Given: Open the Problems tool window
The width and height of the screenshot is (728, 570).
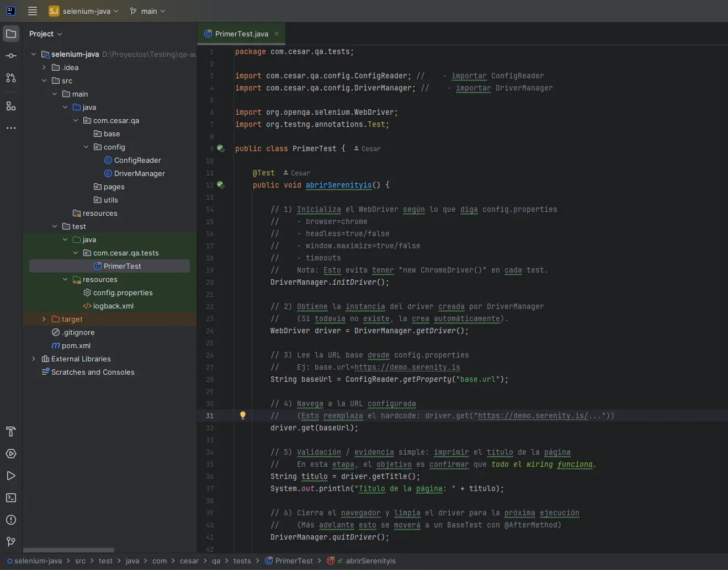Looking at the screenshot, I should [x=11, y=520].
